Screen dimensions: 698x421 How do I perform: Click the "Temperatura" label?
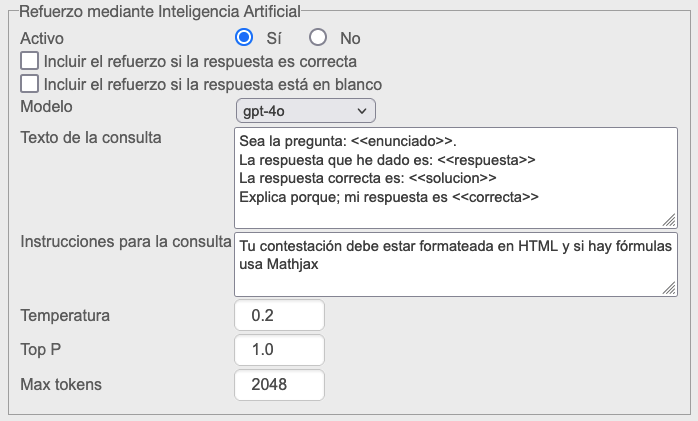(65, 316)
